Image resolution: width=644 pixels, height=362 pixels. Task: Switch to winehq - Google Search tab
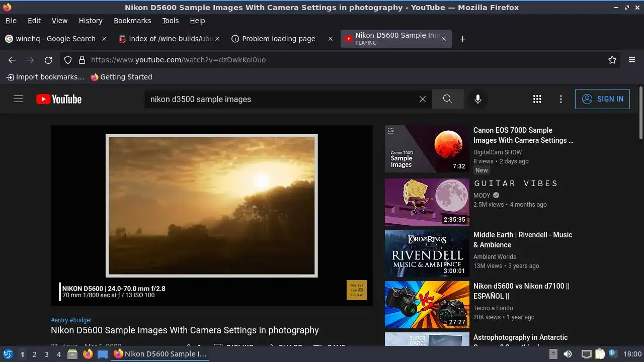(56, 39)
